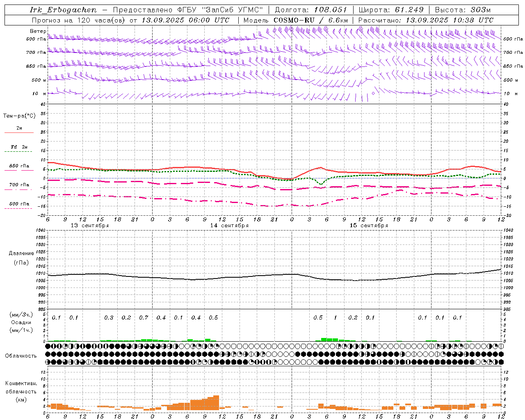Click the 13 сентября date label
Viewport: 525px width, 420px height.
(89, 226)
